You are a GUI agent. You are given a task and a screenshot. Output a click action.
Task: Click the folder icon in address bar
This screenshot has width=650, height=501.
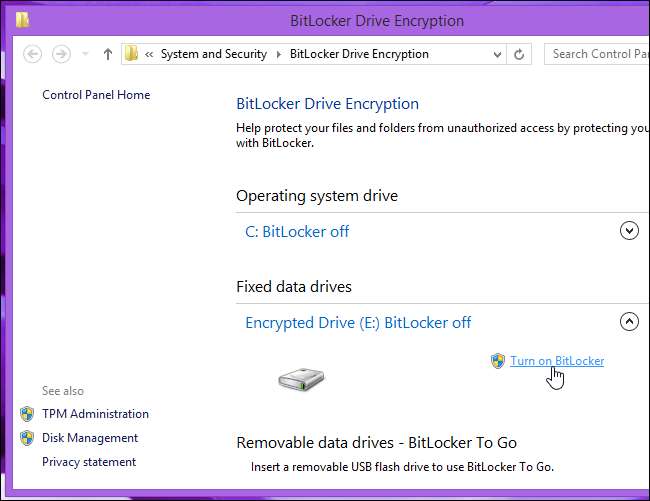point(131,54)
